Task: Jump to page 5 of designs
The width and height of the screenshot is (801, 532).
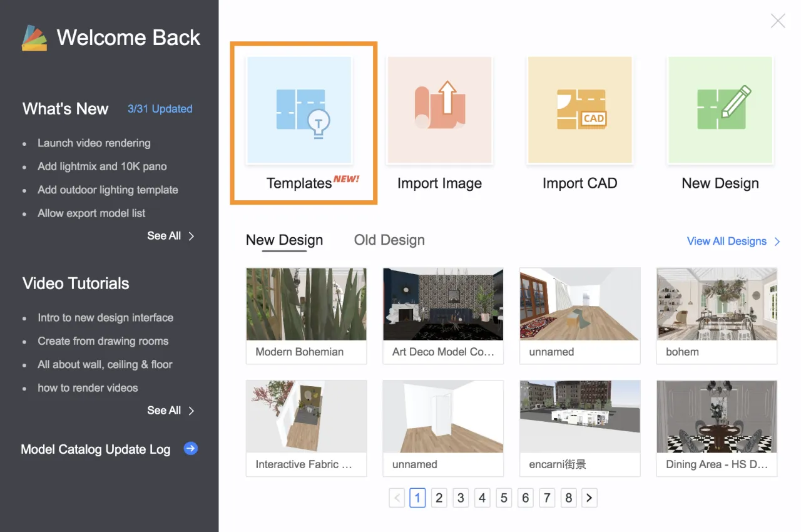Action: [x=504, y=498]
